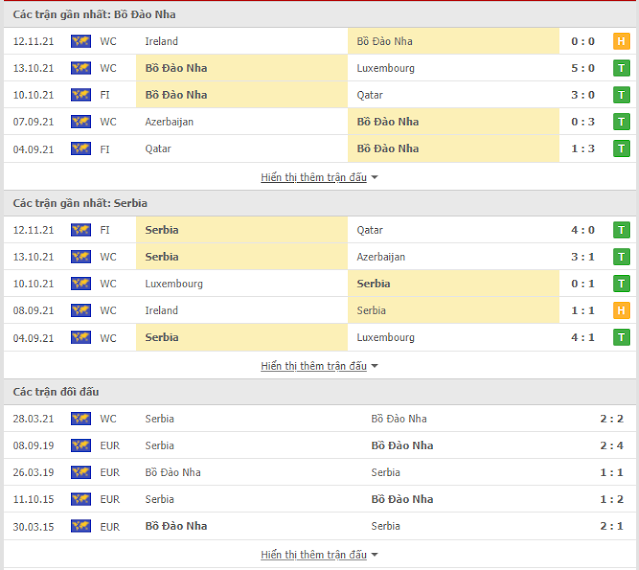The width and height of the screenshot is (639, 570).
Task: Click green T badge for Luxembourg-Serbia 0:1
Action: pos(621,284)
